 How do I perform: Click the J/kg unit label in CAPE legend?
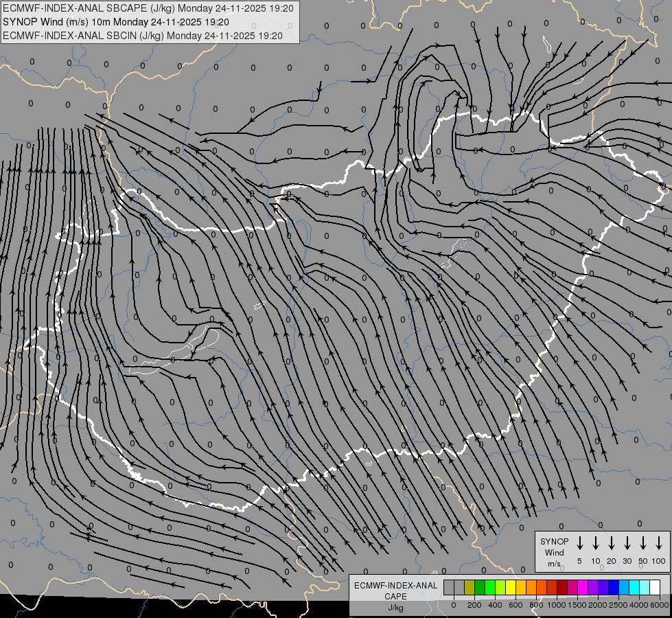pos(395,608)
